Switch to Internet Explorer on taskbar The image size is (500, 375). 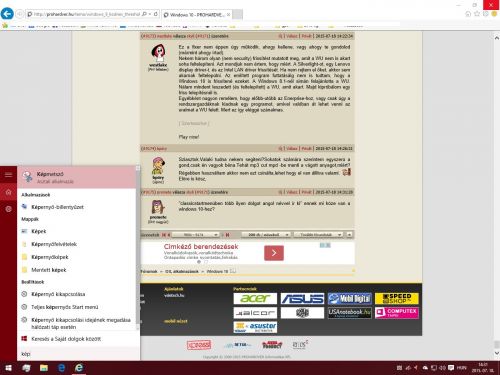(79, 368)
